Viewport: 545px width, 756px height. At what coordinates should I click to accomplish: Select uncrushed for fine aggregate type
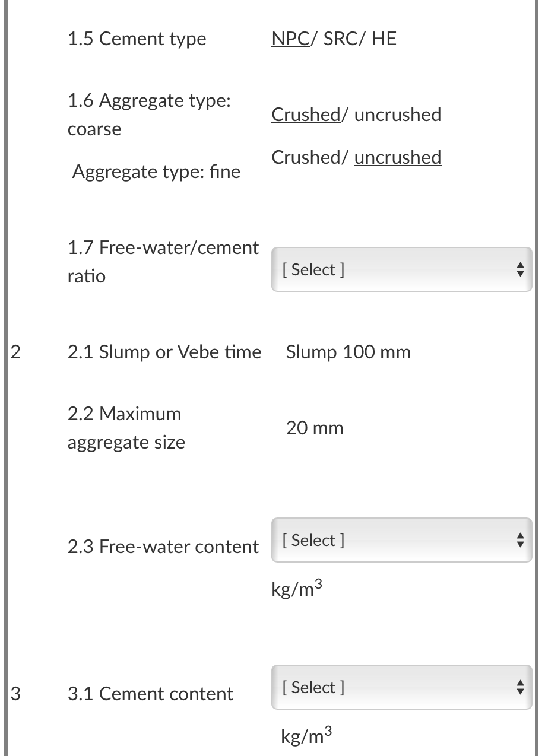[398, 157]
